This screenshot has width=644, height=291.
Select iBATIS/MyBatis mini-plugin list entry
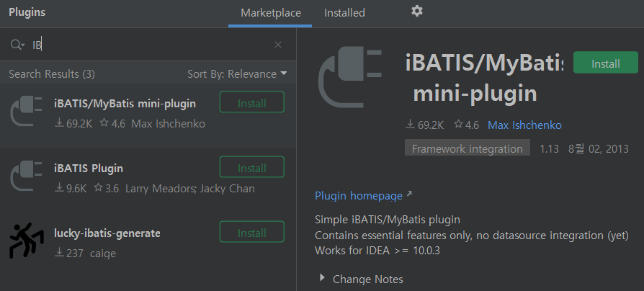point(148,116)
